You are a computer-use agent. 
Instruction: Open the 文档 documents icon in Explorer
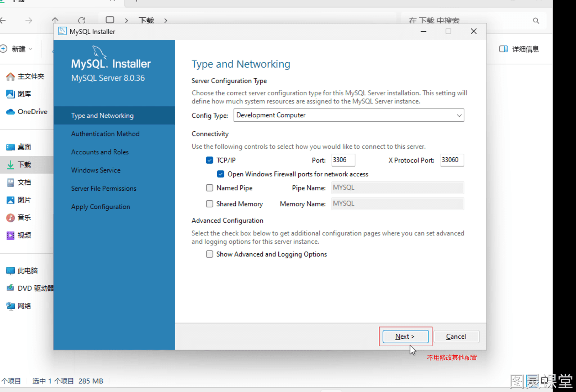[10, 182]
